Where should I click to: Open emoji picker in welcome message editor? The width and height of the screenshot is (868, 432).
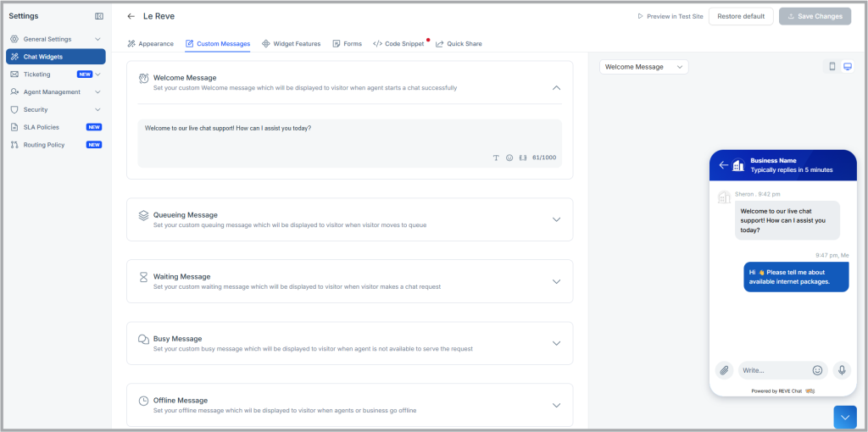pyautogui.click(x=509, y=158)
